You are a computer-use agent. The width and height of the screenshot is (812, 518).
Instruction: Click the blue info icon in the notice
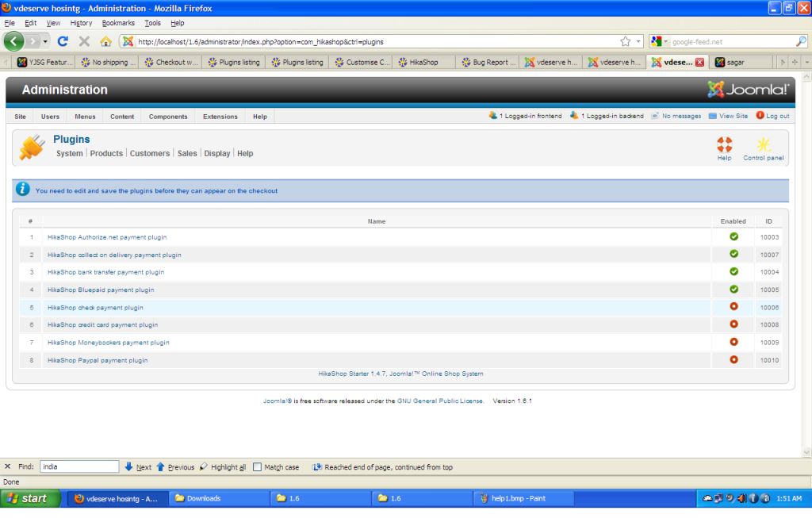[22, 189]
